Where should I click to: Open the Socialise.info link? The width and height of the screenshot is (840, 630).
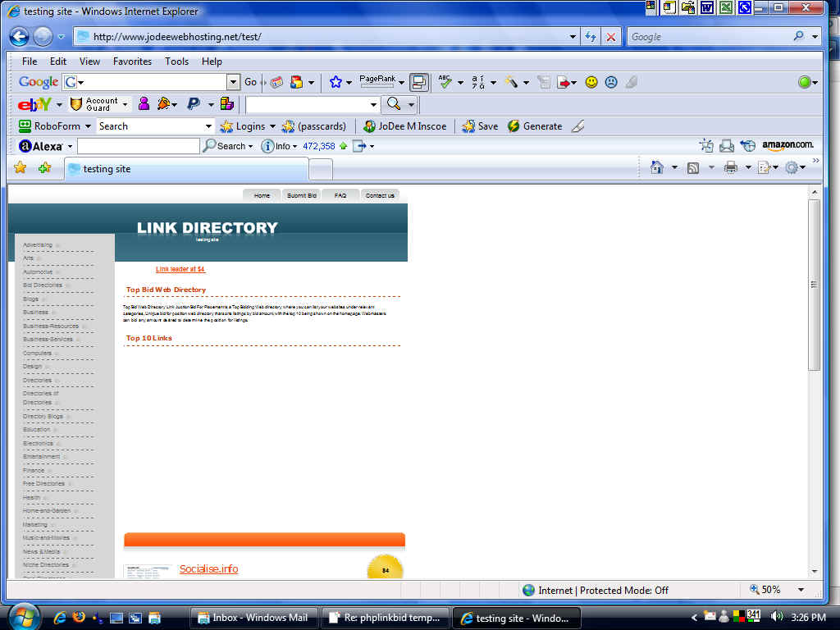point(208,569)
